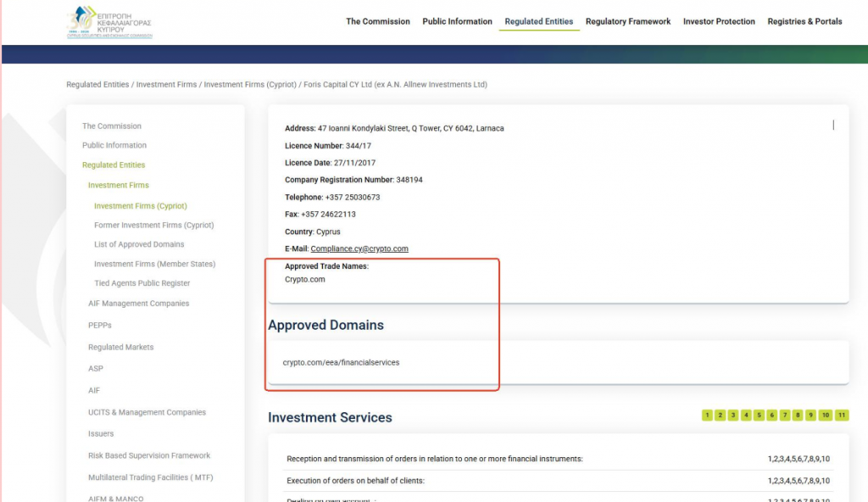Select Regulated Entities in the sidebar
Screen dimensions: 868x502
[x=114, y=165]
